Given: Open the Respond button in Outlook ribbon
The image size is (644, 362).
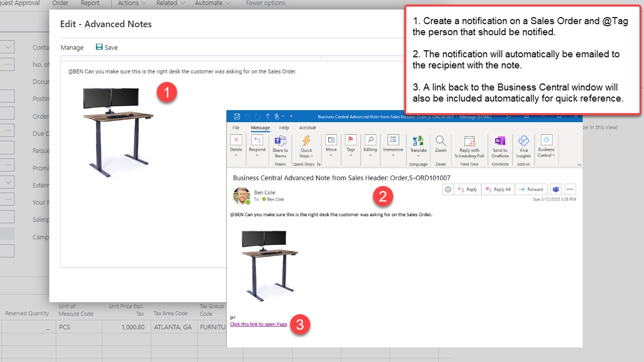Looking at the screenshot, I should click(257, 140).
